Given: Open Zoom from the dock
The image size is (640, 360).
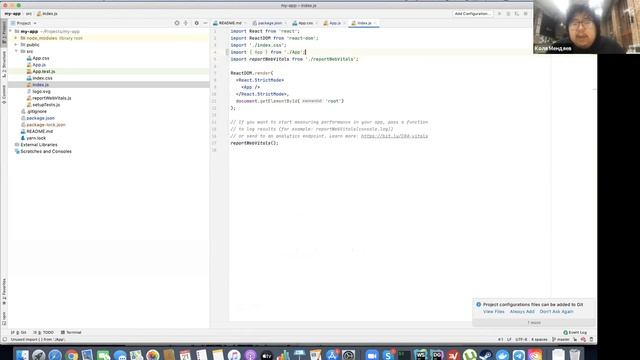Looking at the screenshot, I should pos(372,355).
